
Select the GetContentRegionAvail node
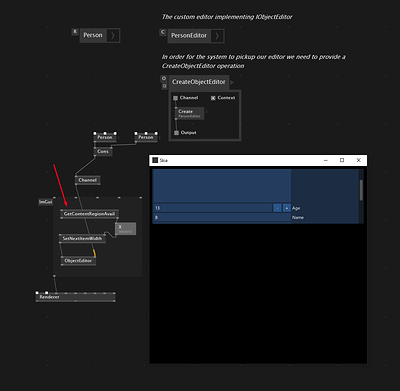(89, 214)
